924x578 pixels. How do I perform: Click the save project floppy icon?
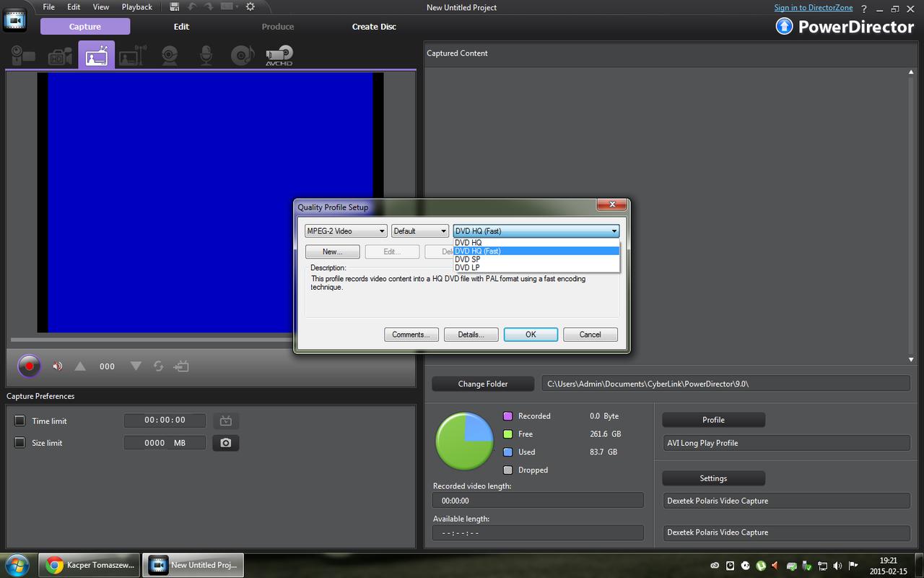tap(174, 7)
